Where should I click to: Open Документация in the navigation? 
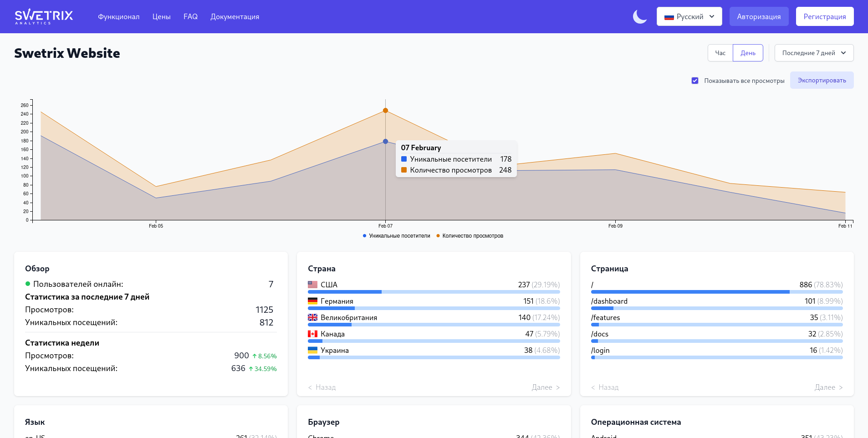click(235, 16)
